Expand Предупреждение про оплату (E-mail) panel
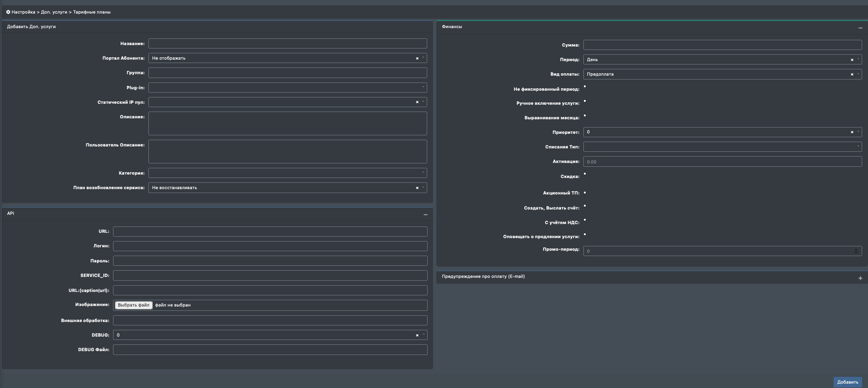The width and height of the screenshot is (868, 388). (860, 278)
